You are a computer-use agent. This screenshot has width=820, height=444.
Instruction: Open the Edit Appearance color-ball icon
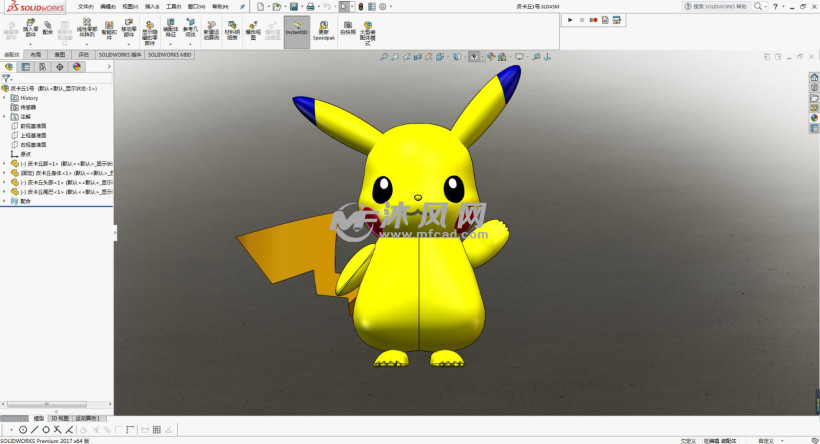(491, 56)
